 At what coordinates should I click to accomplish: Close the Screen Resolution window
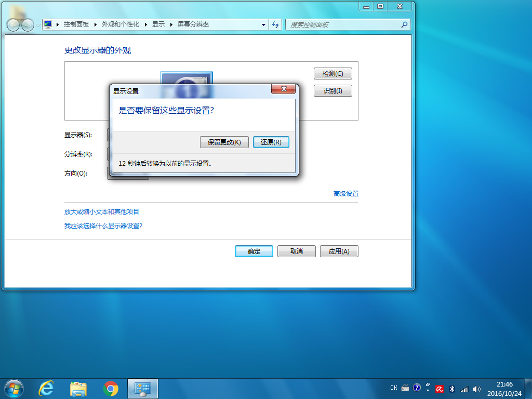[x=400, y=6]
